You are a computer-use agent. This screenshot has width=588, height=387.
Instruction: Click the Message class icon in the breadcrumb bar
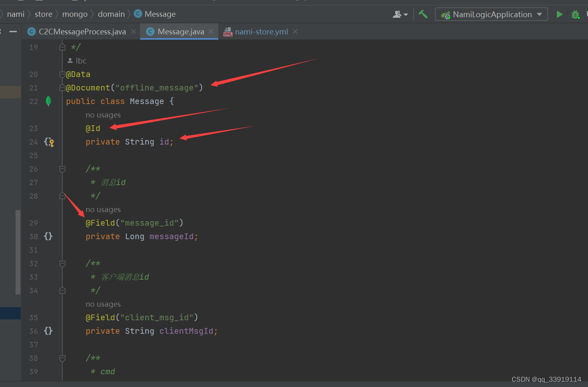(138, 14)
